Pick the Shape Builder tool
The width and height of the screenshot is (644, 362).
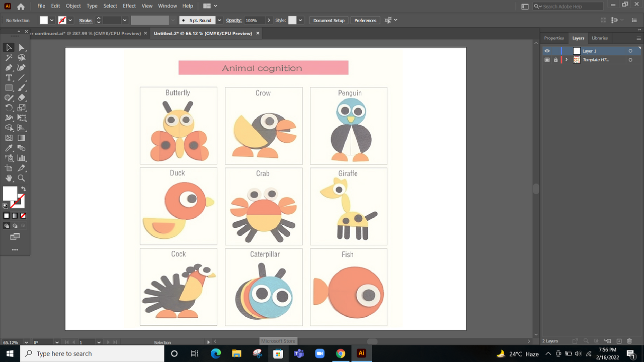9,128
